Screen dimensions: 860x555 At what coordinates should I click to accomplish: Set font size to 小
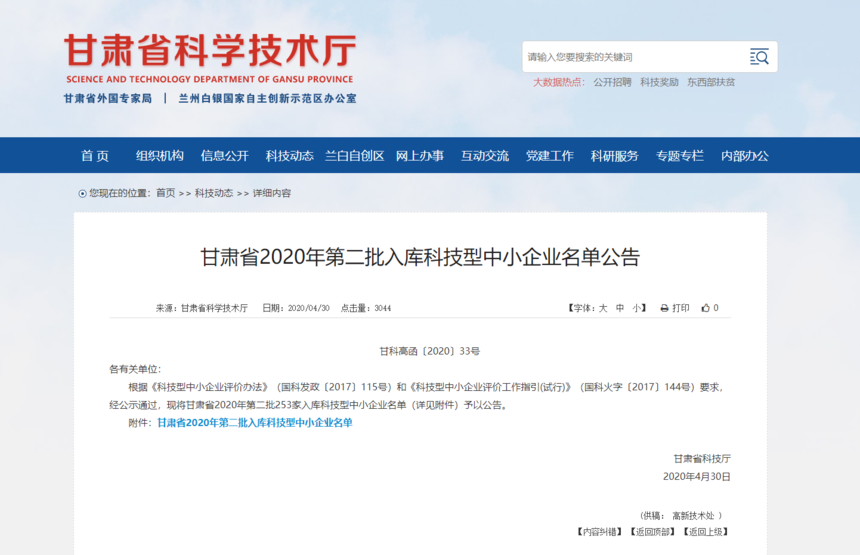(x=636, y=308)
